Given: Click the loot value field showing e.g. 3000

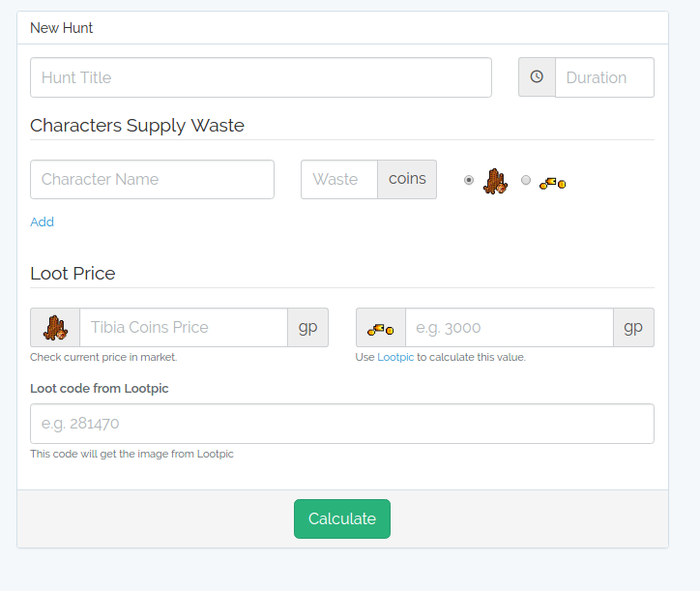Looking at the screenshot, I should pos(509,328).
